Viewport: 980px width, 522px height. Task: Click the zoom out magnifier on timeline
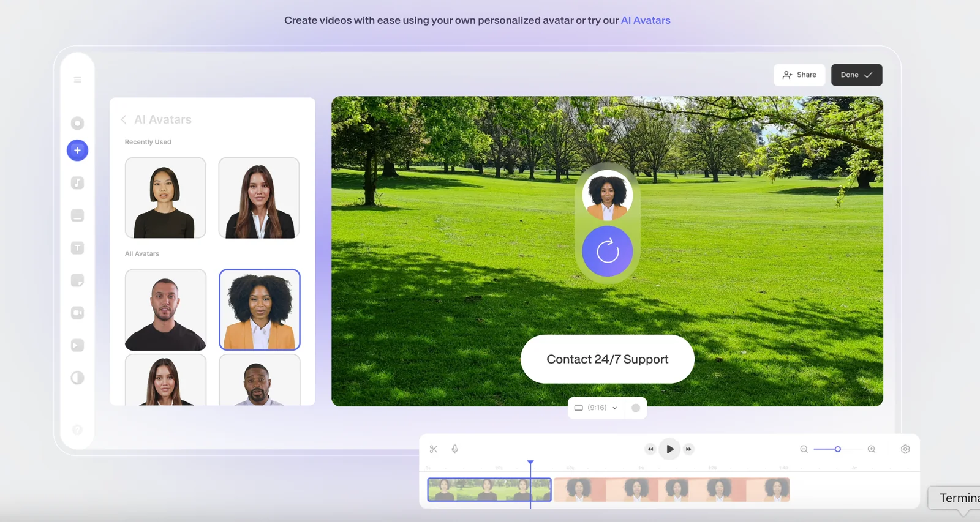click(x=804, y=449)
